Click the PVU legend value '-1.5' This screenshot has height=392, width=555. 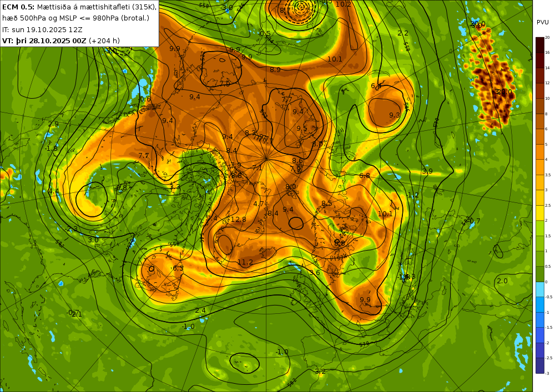tap(549, 328)
